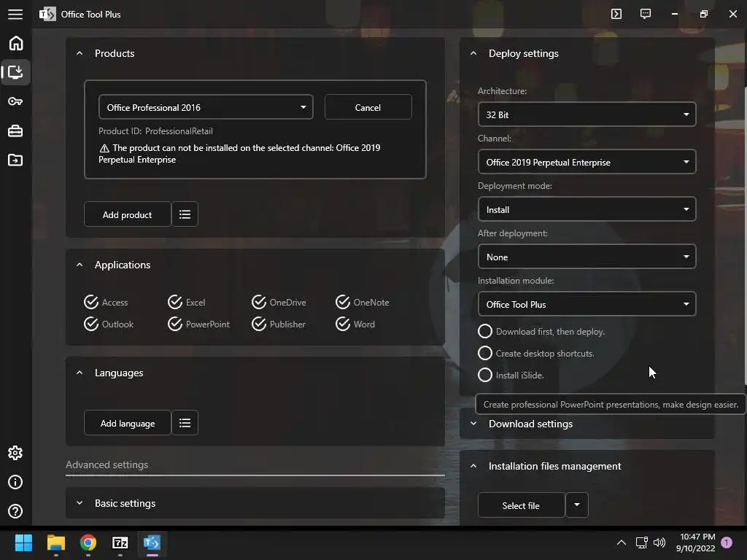Open the Help question mark icon
747x560 pixels.
15,511
